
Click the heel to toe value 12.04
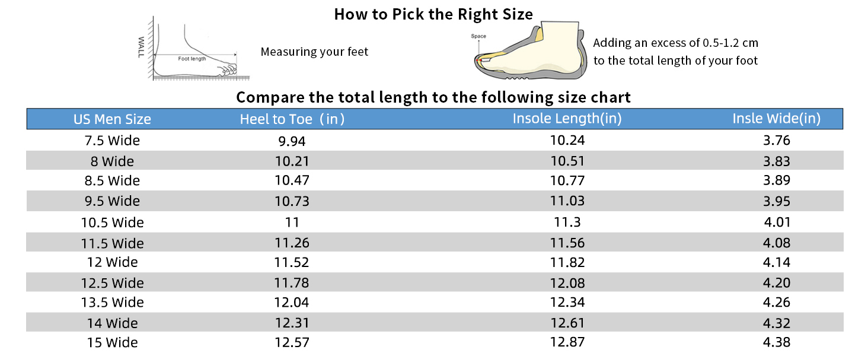(x=292, y=303)
